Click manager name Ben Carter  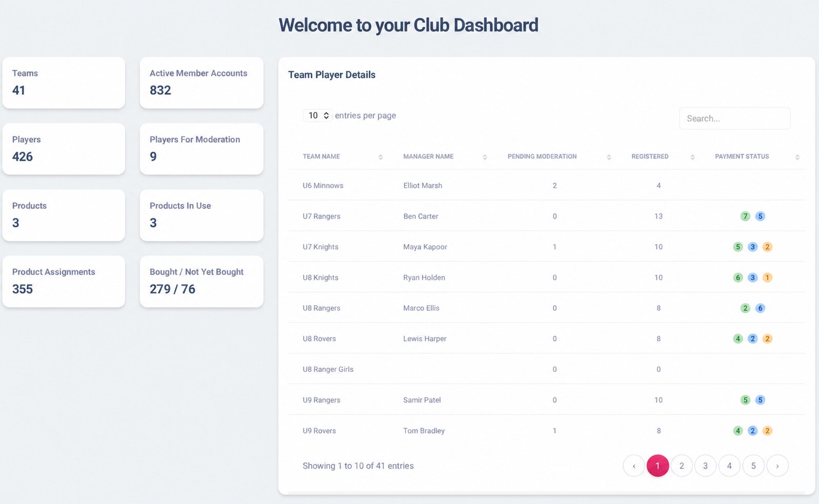click(421, 216)
